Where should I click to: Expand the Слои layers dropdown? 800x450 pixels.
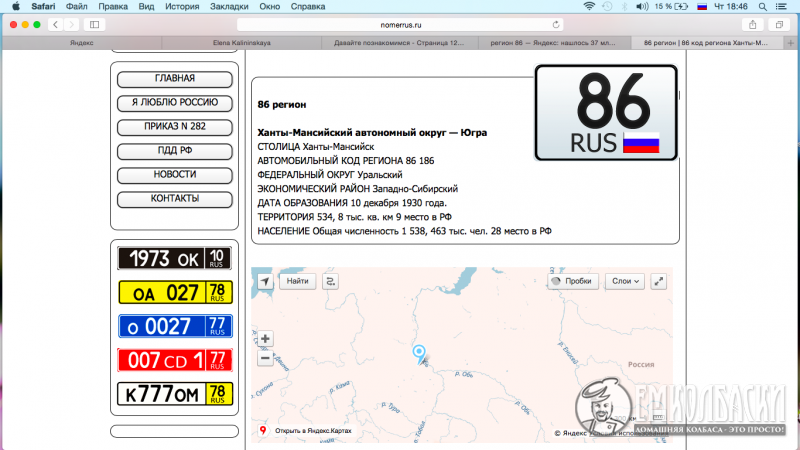tap(625, 281)
